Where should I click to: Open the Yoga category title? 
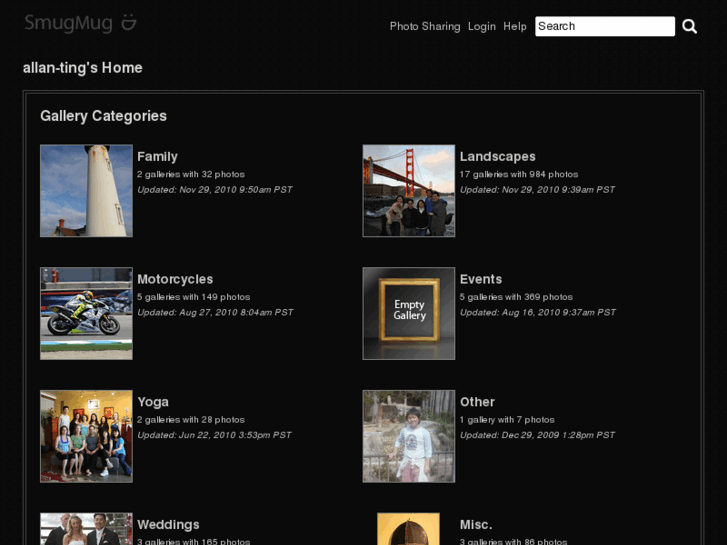(x=153, y=402)
